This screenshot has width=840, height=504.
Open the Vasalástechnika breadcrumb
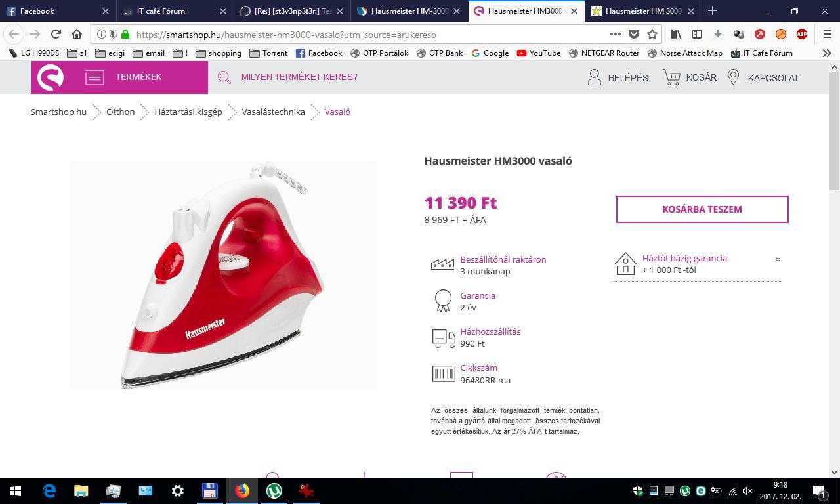(x=273, y=112)
